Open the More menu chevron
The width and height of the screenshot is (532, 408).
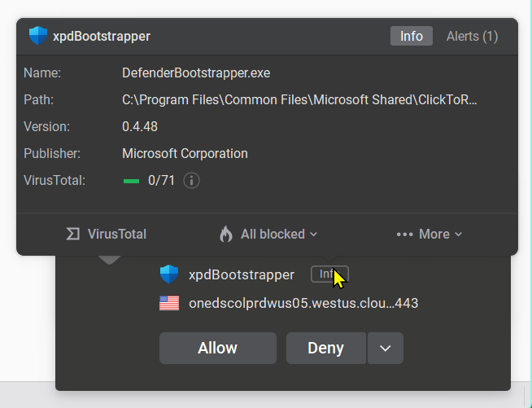coord(459,234)
